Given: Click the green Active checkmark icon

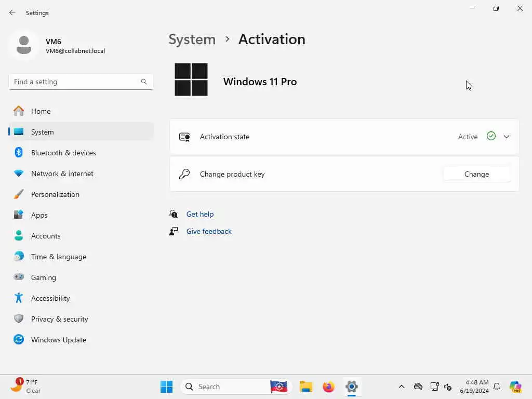Looking at the screenshot, I should tap(491, 136).
